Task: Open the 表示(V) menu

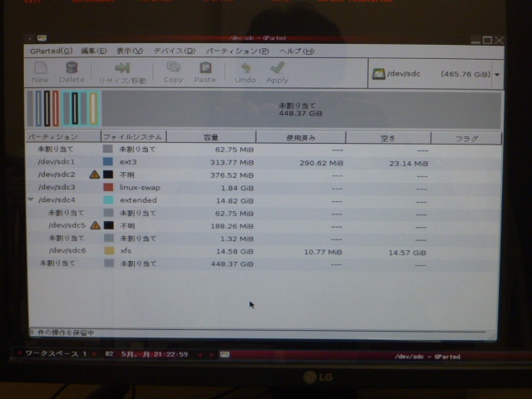Action: pos(130,51)
